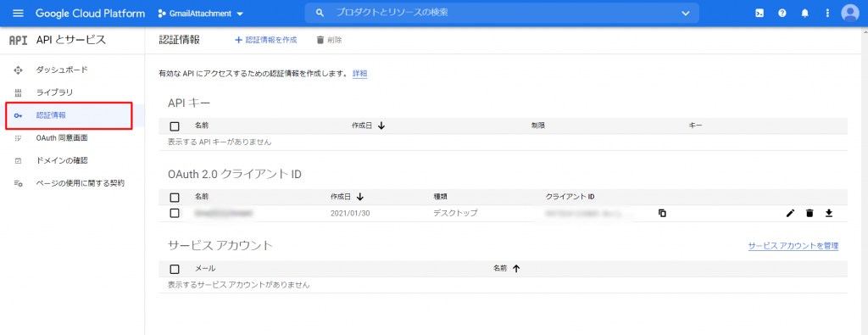
Task: Open ページの使用に関する契約 in sidebar
Action: pos(81,183)
